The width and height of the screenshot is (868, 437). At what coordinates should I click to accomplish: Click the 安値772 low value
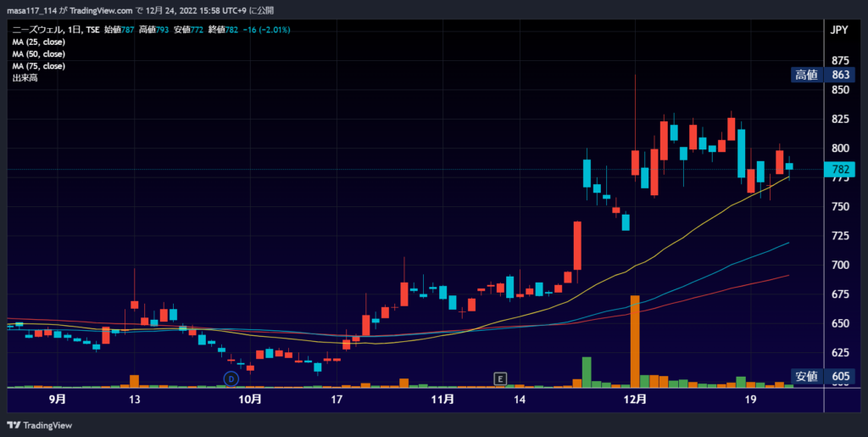(x=189, y=30)
